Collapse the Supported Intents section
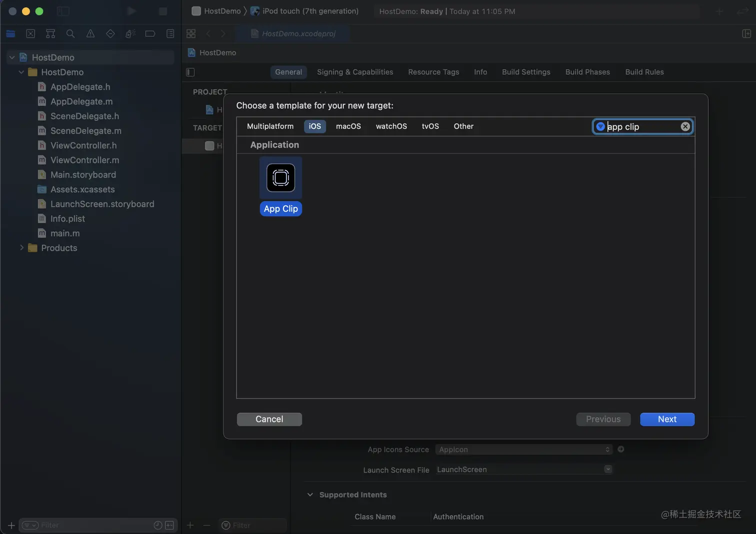756x534 pixels. [x=310, y=494]
